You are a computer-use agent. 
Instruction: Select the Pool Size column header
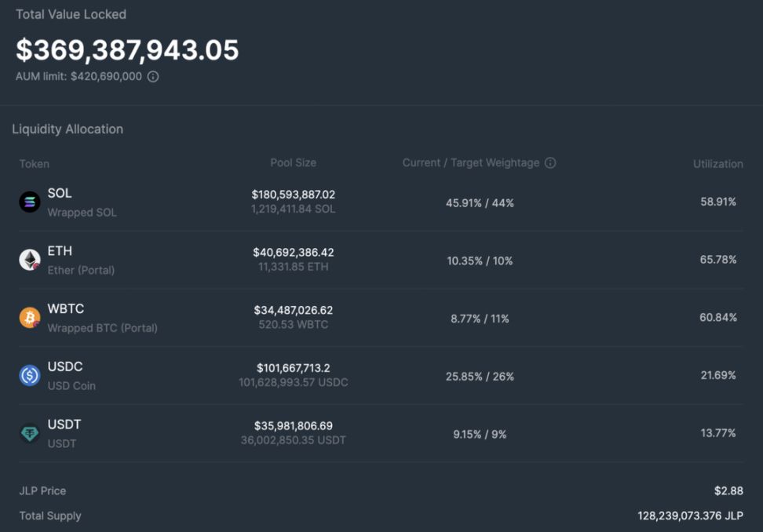293,163
